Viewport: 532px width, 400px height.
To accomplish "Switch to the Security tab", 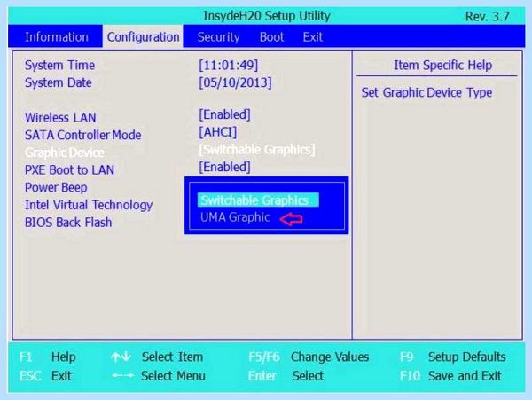I will point(218,36).
